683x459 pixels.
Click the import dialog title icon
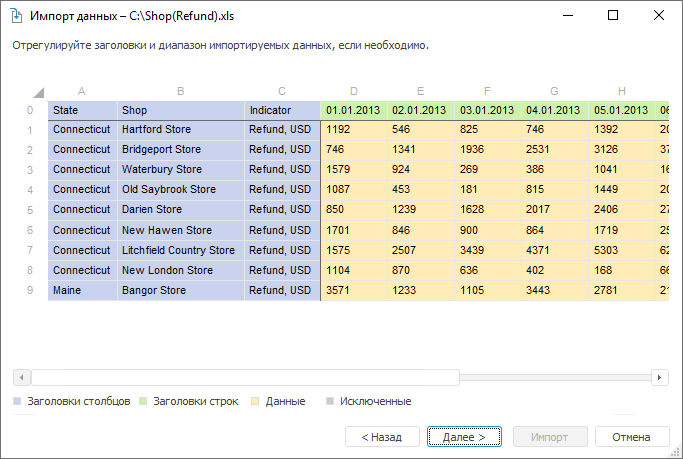(x=16, y=16)
